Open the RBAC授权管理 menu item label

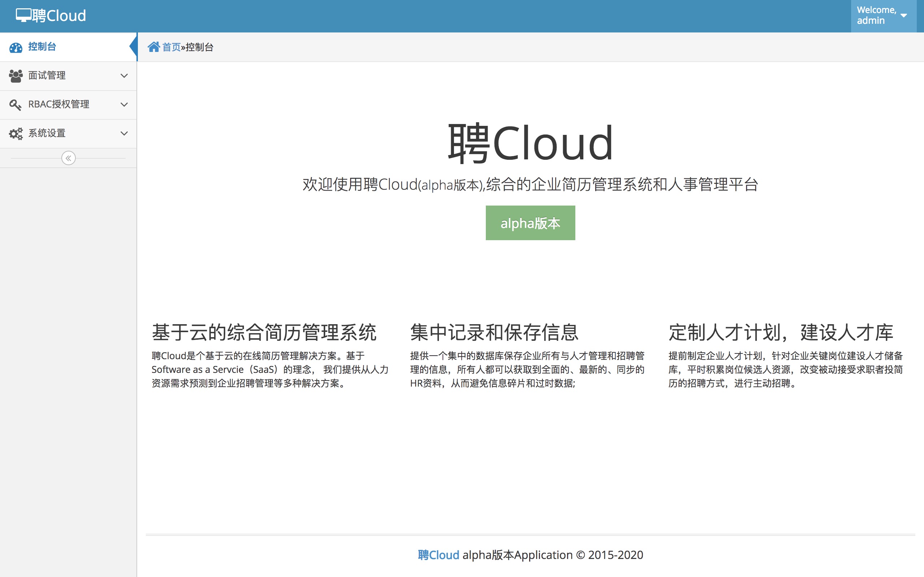point(59,104)
